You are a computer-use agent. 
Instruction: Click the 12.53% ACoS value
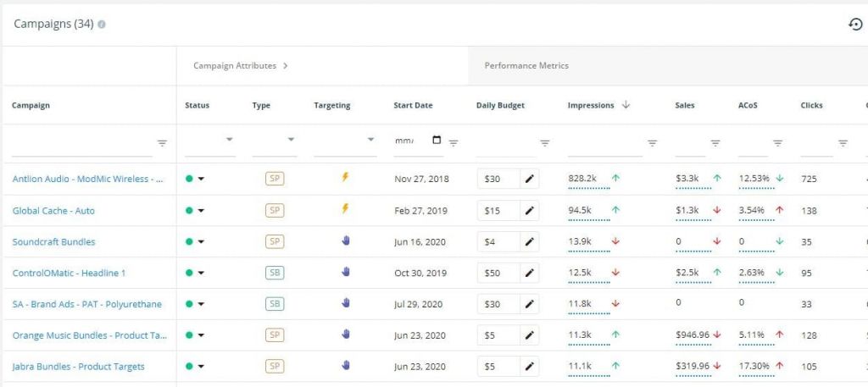(x=754, y=179)
